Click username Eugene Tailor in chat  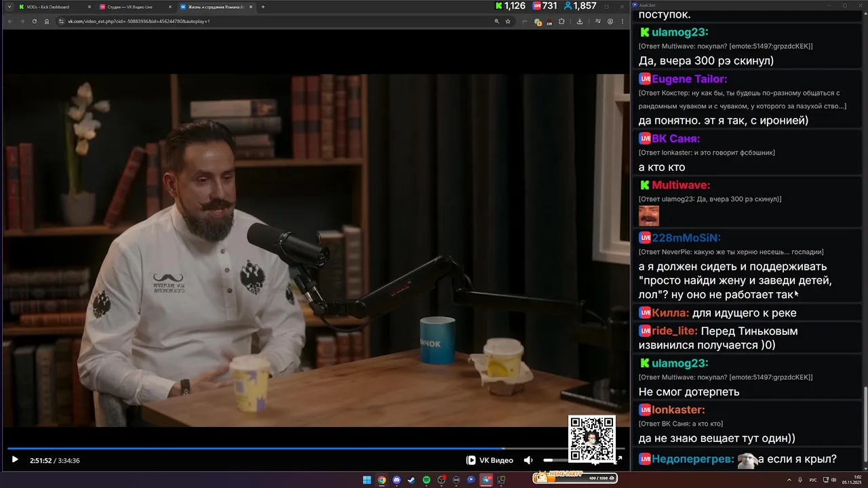pos(689,79)
